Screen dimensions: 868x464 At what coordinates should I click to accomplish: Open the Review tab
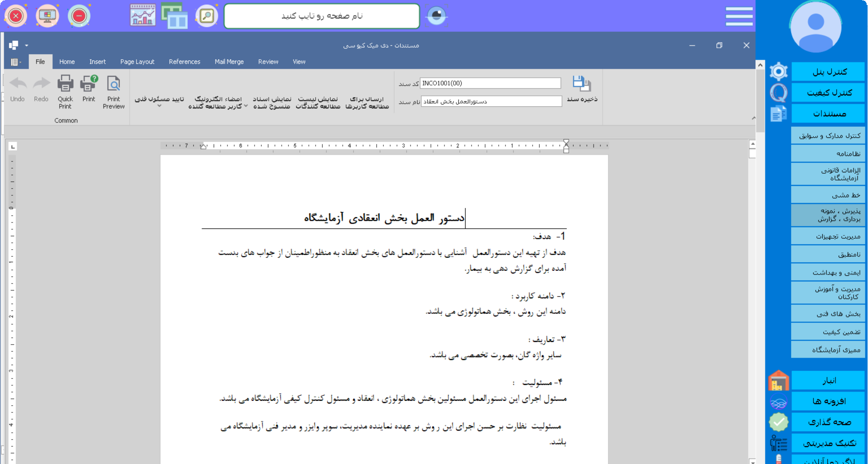[268, 62]
